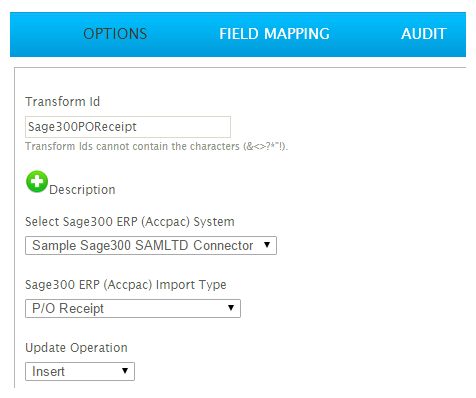Image resolution: width=476 pixels, height=398 pixels.
Task: Click the arrow on the Import Type combo box
Action: click(231, 308)
